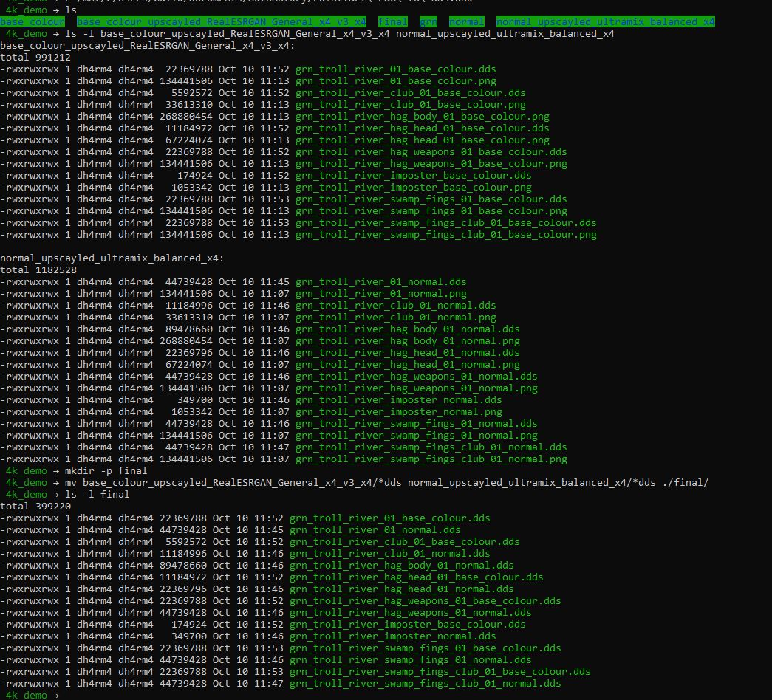
Task: Click the base_colour_upscayled_RealESRGAN_General_x4_v3_x4 highlighted directory
Action: (222, 21)
